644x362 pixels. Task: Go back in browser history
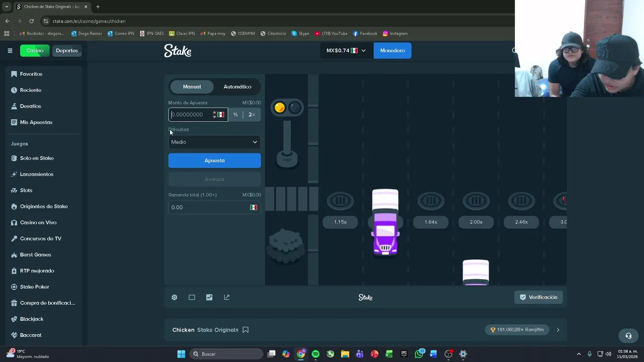coord(7,21)
